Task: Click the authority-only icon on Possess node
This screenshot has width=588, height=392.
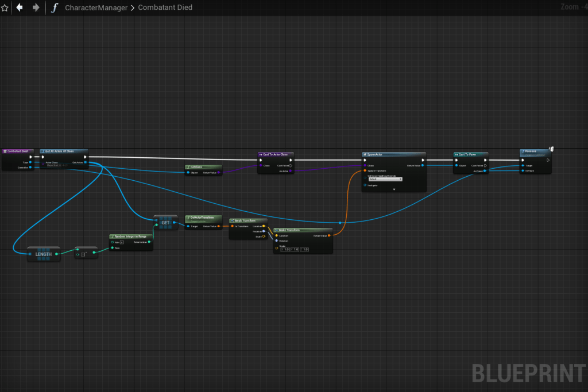Action: point(551,149)
